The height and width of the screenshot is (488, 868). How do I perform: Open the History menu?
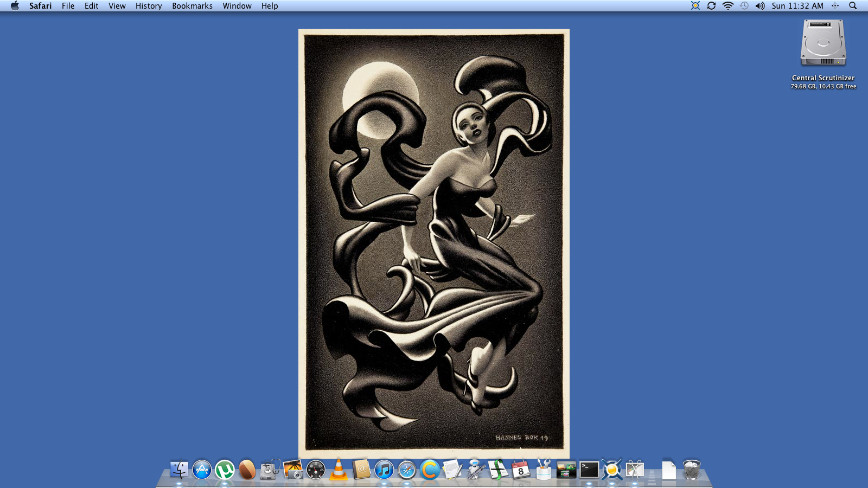149,6
